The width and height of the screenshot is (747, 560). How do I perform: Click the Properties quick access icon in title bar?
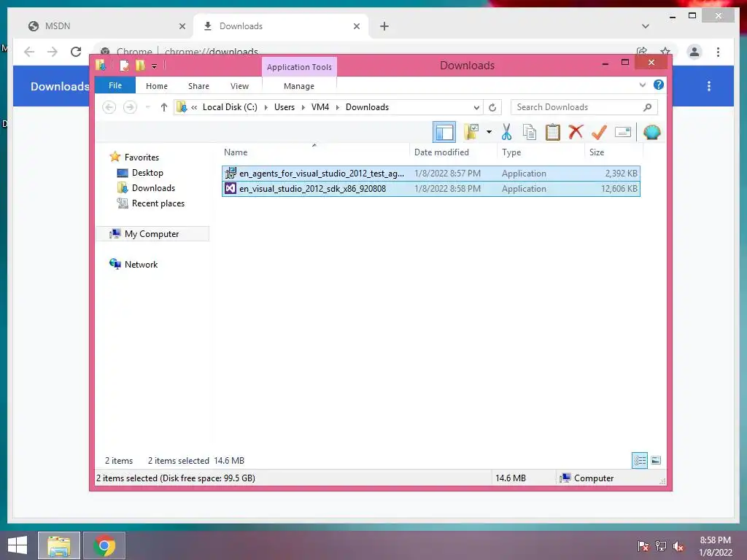124,65
